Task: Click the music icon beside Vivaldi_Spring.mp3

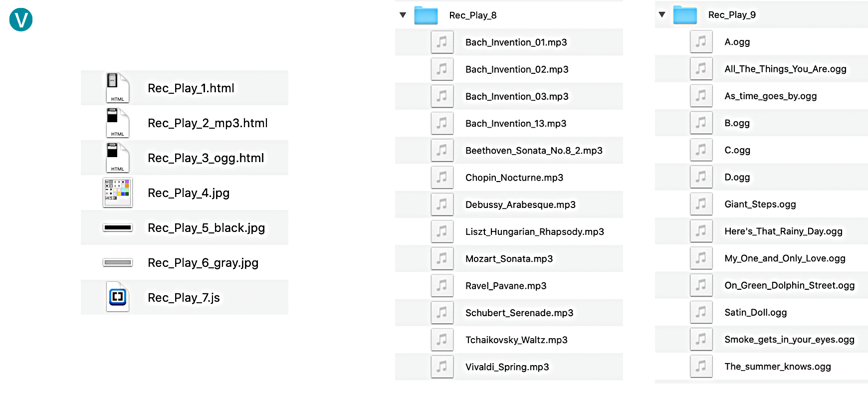Action: click(x=442, y=367)
